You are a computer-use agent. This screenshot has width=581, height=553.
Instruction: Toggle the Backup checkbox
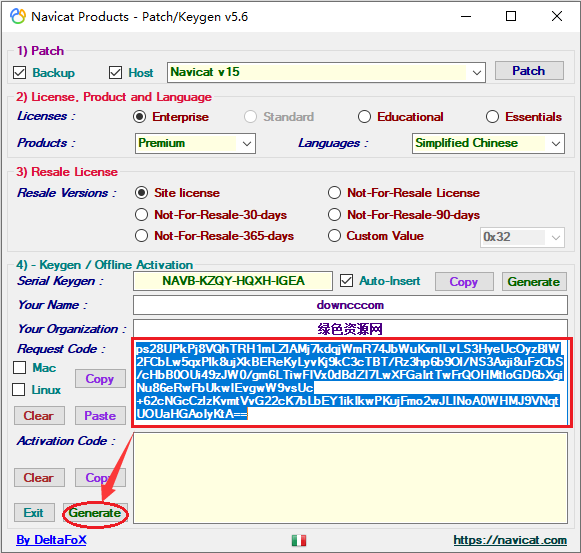point(19,73)
